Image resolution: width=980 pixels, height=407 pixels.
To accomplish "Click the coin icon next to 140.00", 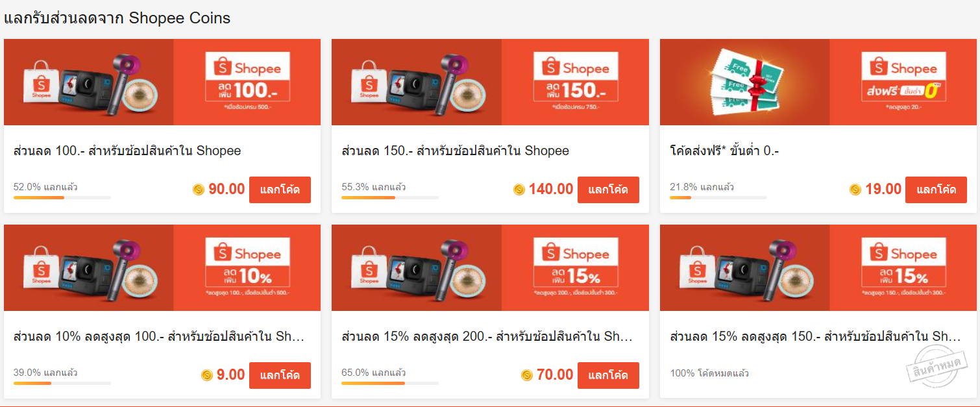I will point(519,190).
